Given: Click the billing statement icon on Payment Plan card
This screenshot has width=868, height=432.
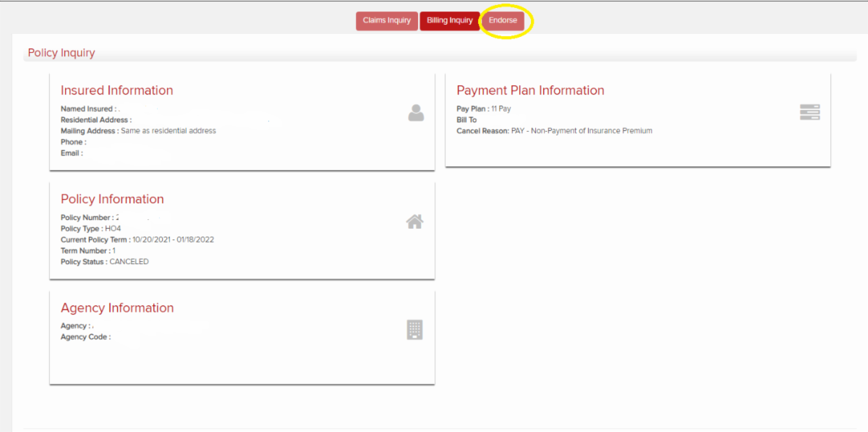Looking at the screenshot, I should click(x=809, y=111).
